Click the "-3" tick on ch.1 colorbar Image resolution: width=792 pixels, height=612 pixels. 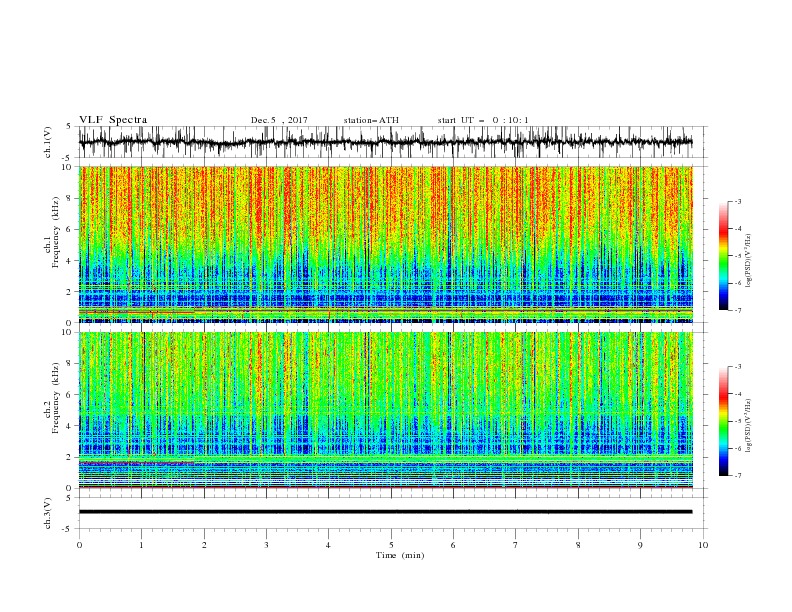(737, 201)
